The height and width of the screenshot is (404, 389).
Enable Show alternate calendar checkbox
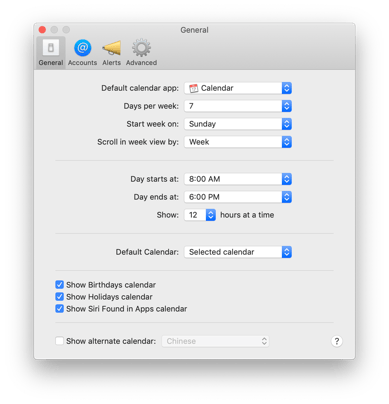[59, 341]
